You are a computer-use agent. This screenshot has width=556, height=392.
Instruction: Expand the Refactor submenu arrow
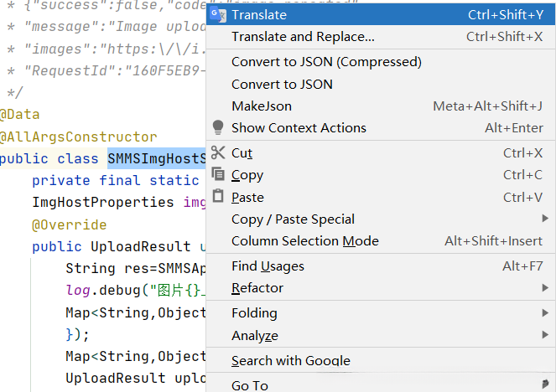[546, 287]
